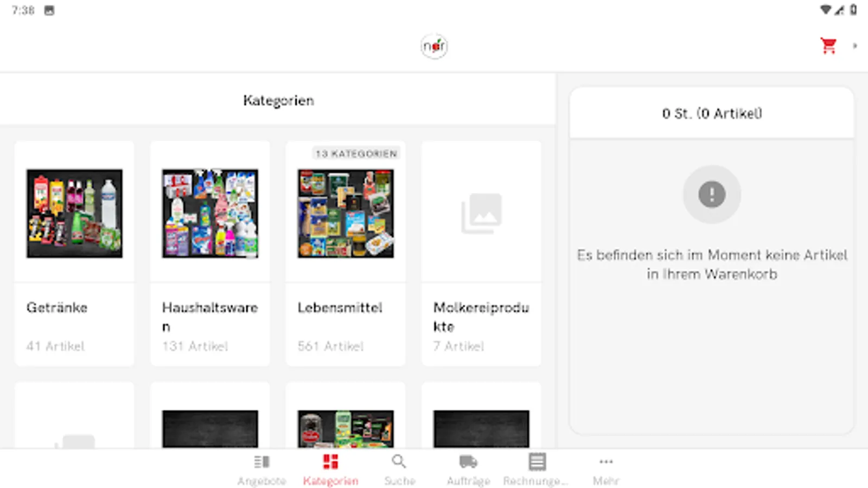Screen dimensions: 868x488
Task: Tap the '131 Artikel' count
Action: (195, 346)
